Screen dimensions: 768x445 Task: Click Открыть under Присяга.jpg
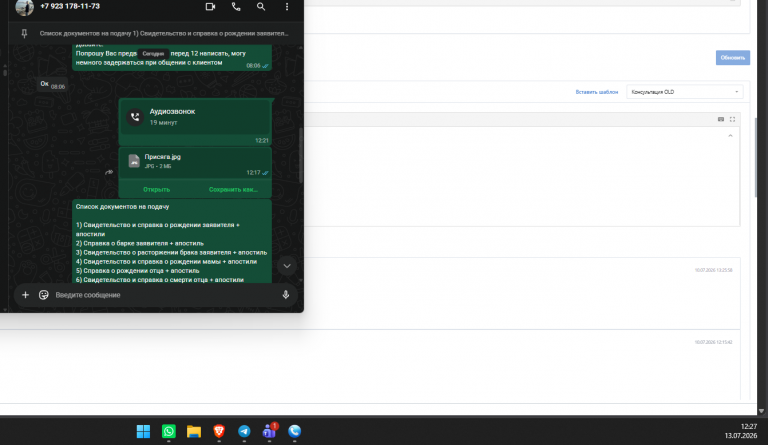point(156,189)
